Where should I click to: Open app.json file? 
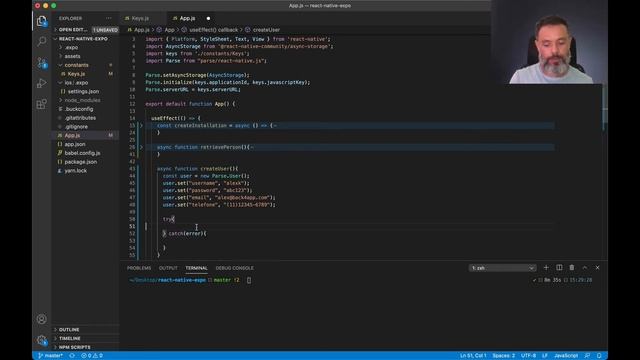point(75,144)
